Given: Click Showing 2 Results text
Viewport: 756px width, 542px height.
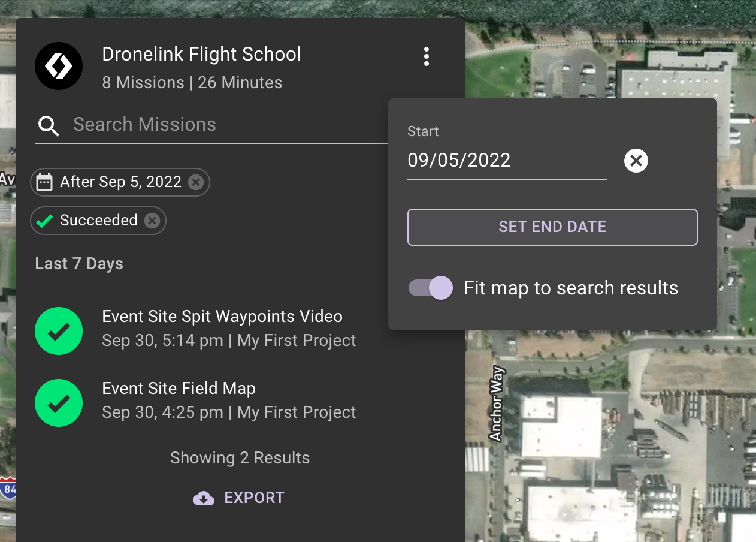Looking at the screenshot, I should pos(240,458).
